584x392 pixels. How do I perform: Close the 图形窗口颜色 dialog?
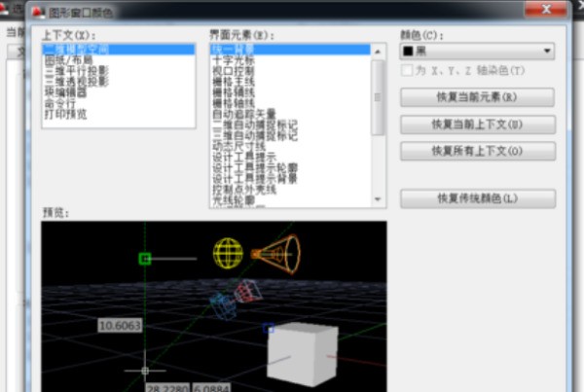pos(546,9)
